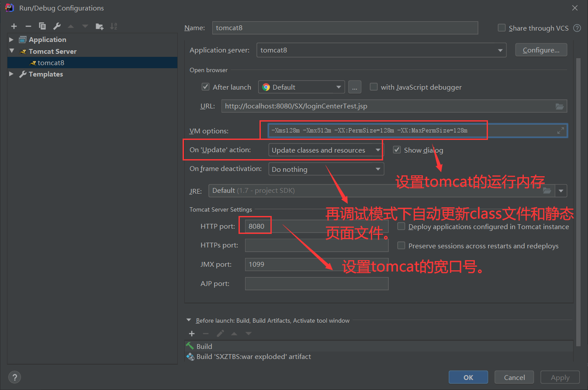
Task: Click the HTTP port field
Action: click(317, 226)
